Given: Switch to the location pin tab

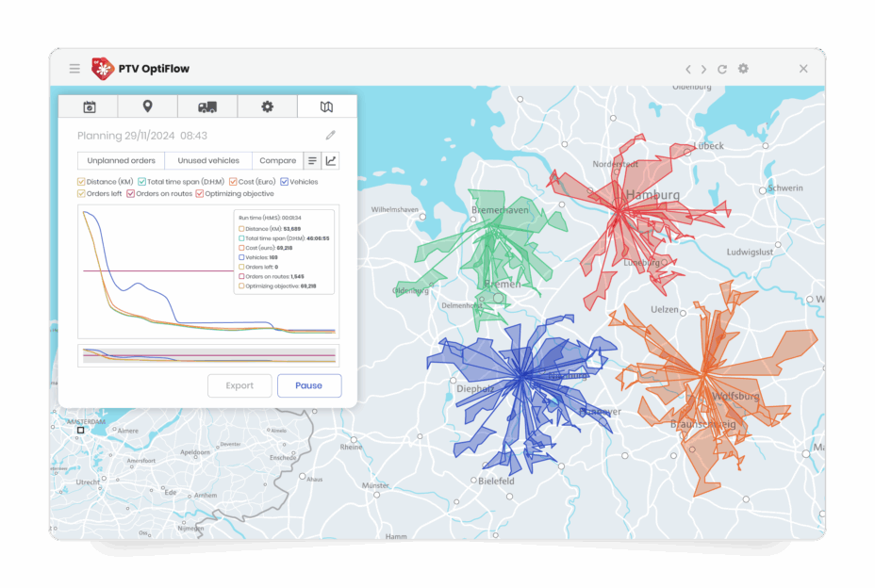Looking at the screenshot, I should (x=148, y=106).
